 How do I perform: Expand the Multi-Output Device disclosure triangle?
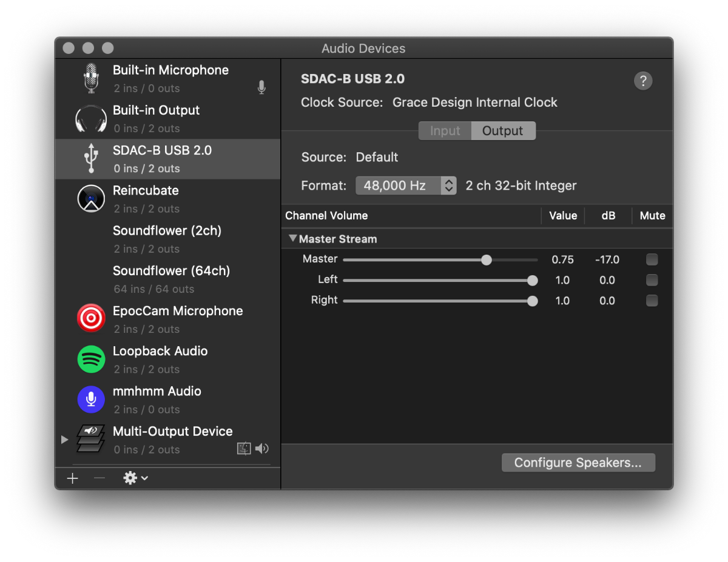(x=64, y=439)
